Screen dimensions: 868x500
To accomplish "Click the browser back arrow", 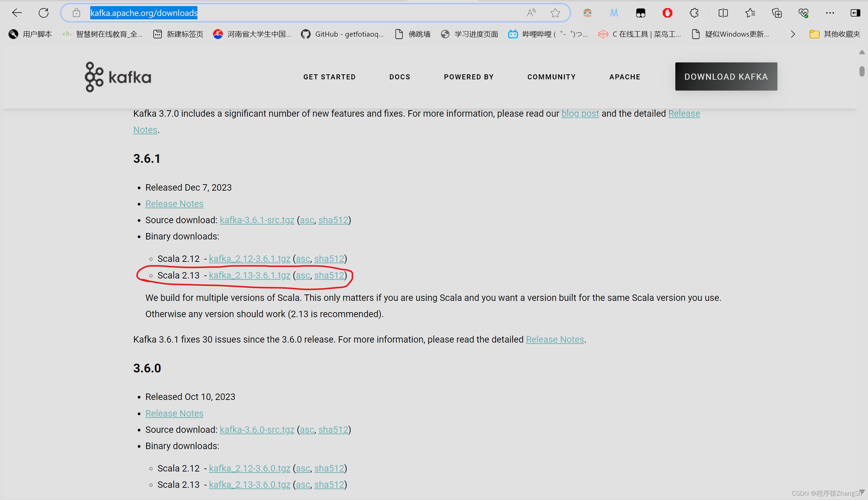I will click(17, 13).
